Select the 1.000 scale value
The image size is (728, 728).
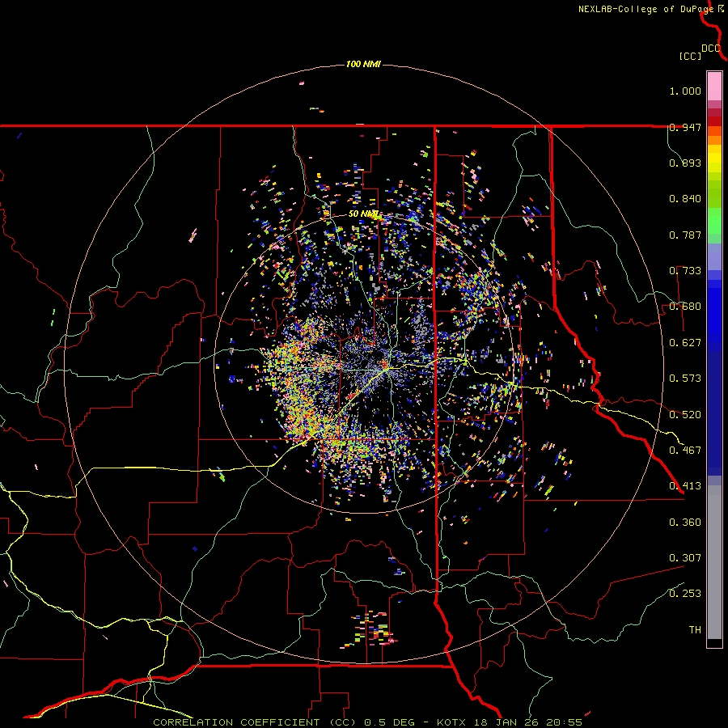(685, 91)
